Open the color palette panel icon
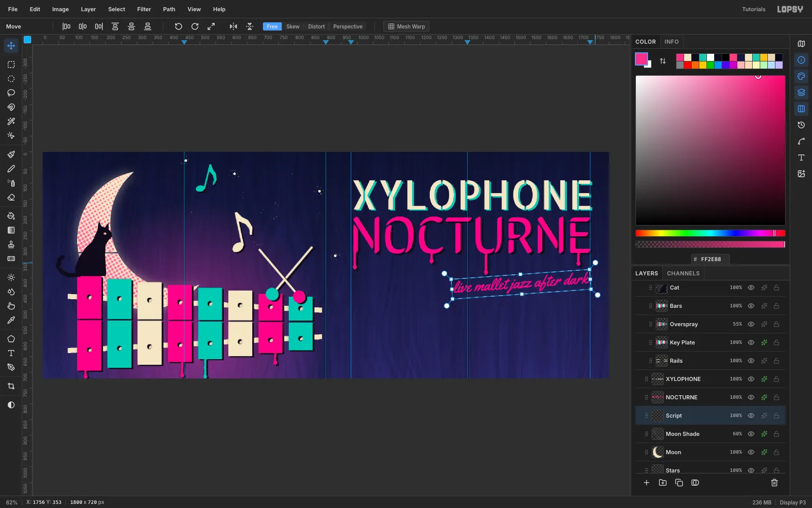The height and width of the screenshot is (508, 812). pyautogui.click(x=801, y=76)
